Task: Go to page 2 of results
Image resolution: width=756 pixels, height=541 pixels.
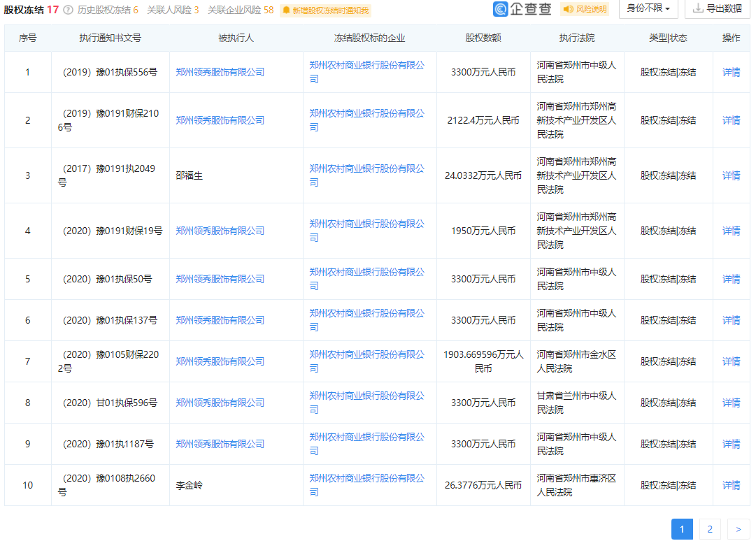Action: 710,529
